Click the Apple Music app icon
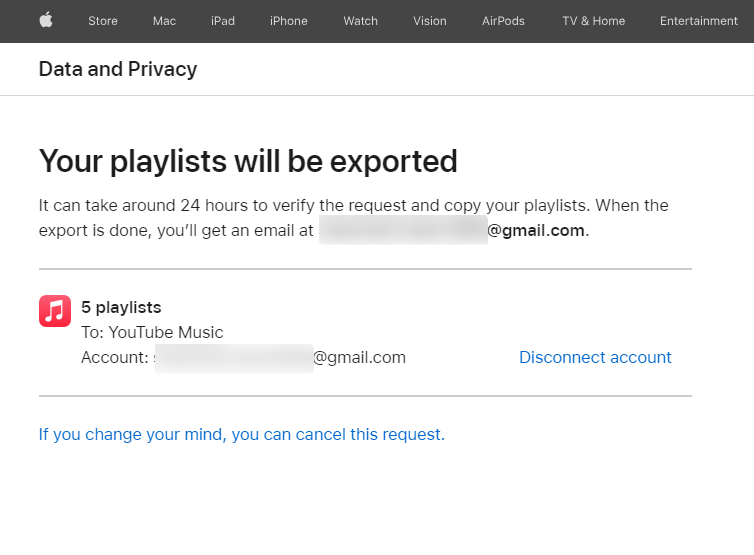This screenshot has width=754, height=555. tap(55, 311)
